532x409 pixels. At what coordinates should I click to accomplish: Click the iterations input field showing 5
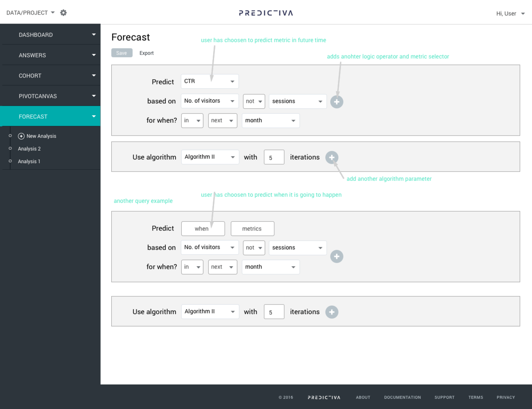[274, 156]
